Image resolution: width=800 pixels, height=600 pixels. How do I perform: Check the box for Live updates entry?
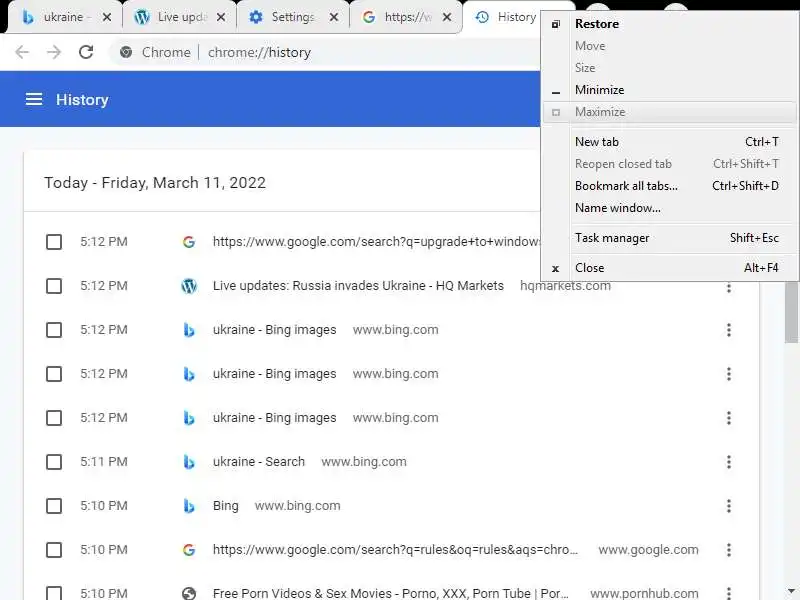54,286
